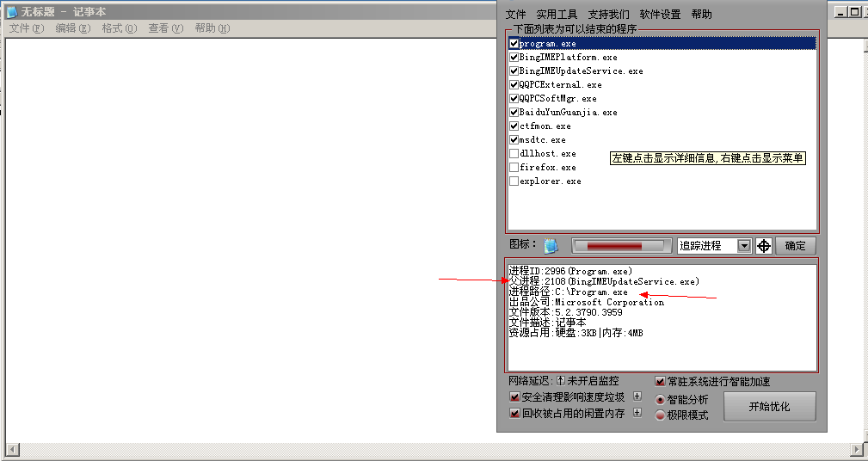Select the BaiduYunGuanjia.exe list entry
This screenshot has height=461, width=868.
[x=568, y=113]
